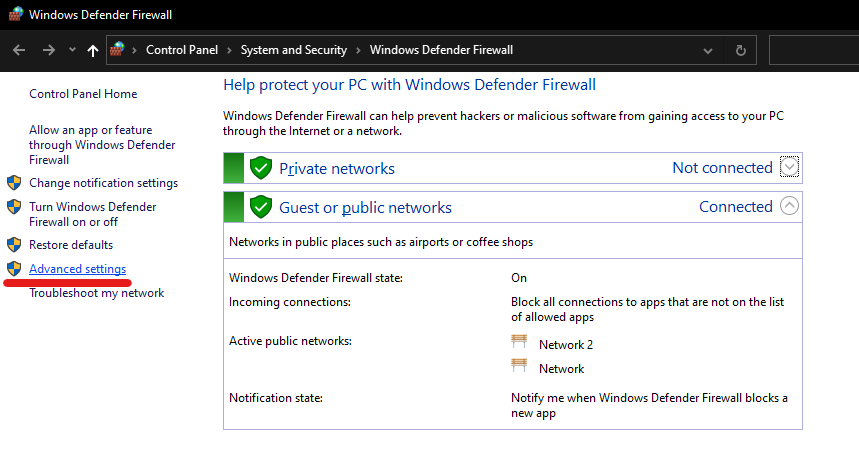
Task: Click the bench icon next to Network 2
Action: (519, 343)
